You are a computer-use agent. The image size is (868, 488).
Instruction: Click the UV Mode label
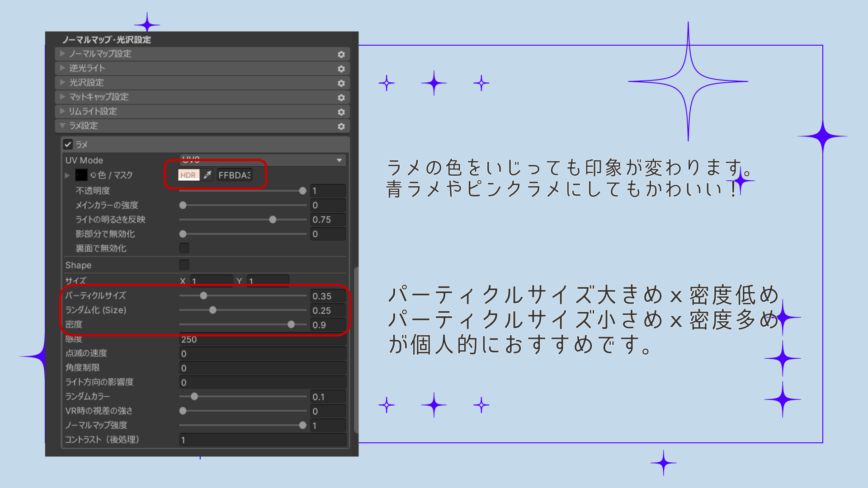pyautogui.click(x=84, y=160)
